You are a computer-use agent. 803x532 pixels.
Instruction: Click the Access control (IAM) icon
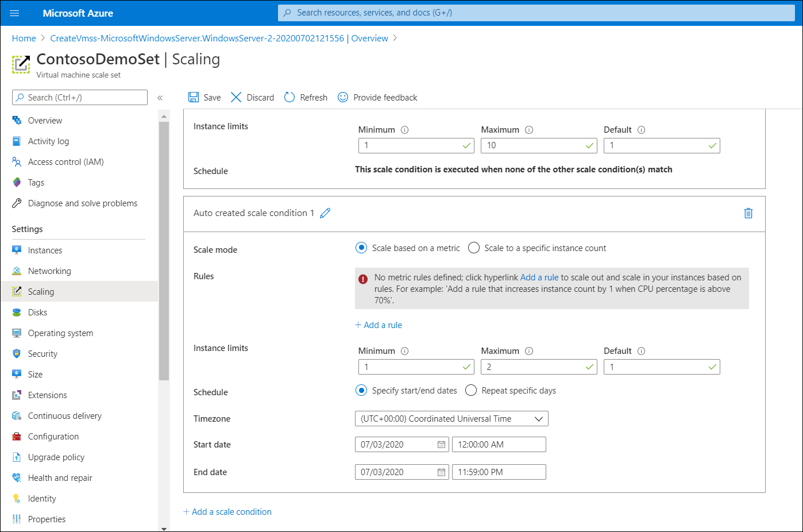pos(17,161)
